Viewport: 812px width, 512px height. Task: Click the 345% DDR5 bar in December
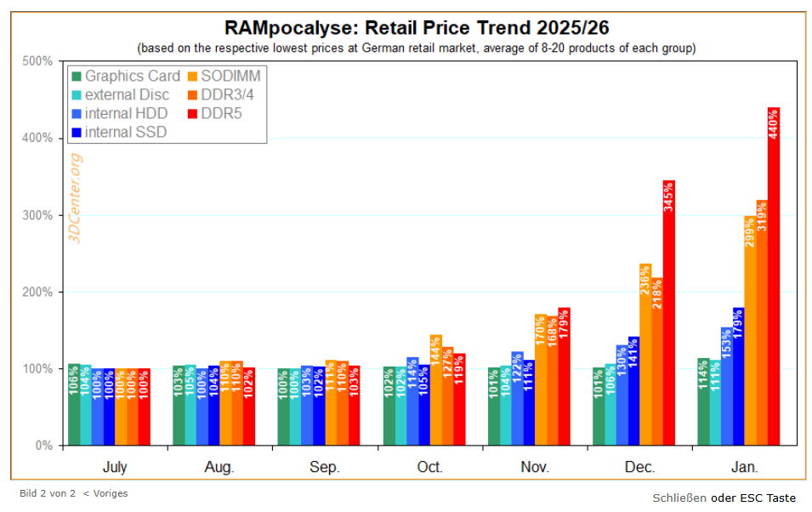click(x=668, y=313)
